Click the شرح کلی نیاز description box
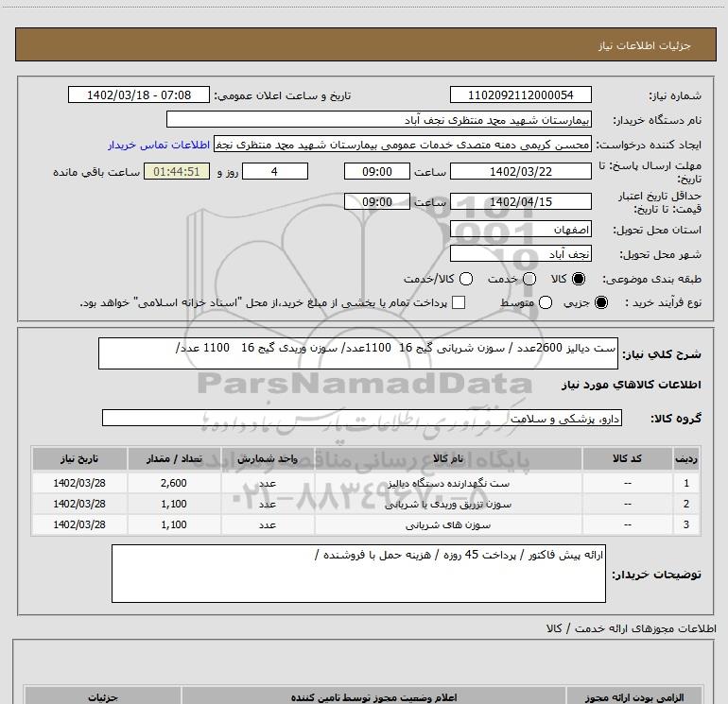 coord(358,353)
